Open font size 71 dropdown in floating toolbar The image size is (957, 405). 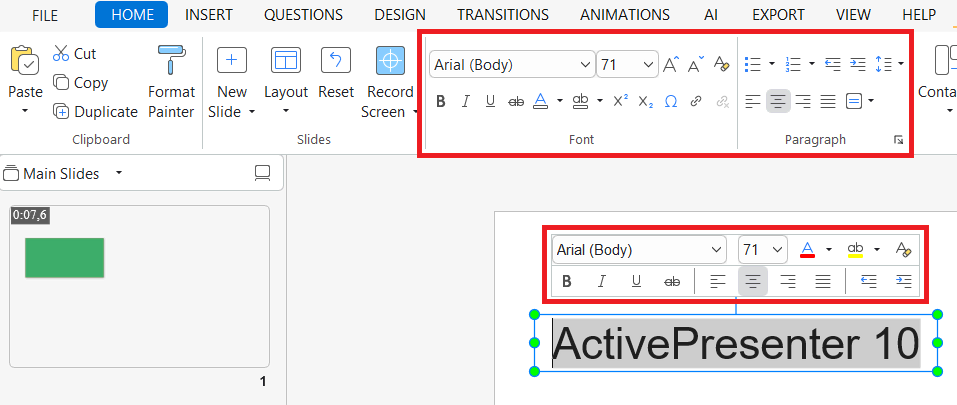click(777, 250)
